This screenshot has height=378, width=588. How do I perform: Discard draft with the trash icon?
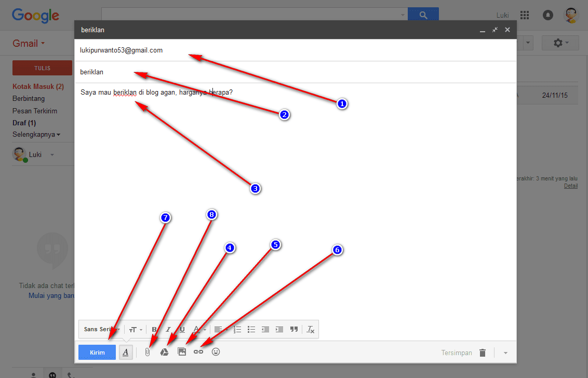[483, 353]
